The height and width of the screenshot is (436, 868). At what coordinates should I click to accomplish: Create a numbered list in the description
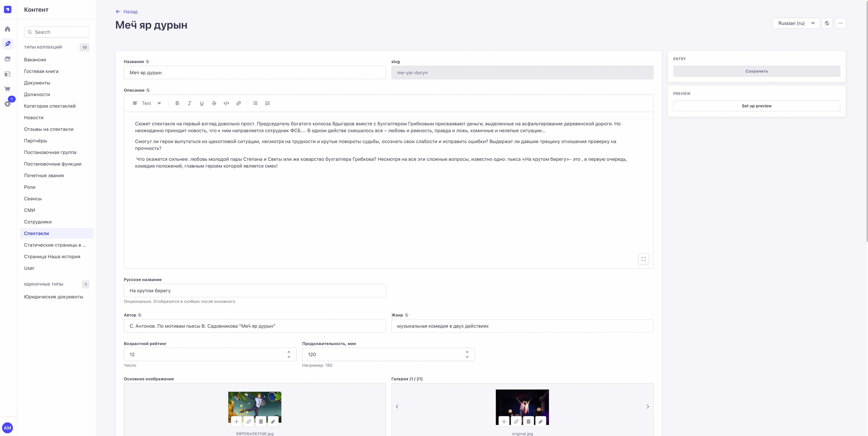coord(268,103)
